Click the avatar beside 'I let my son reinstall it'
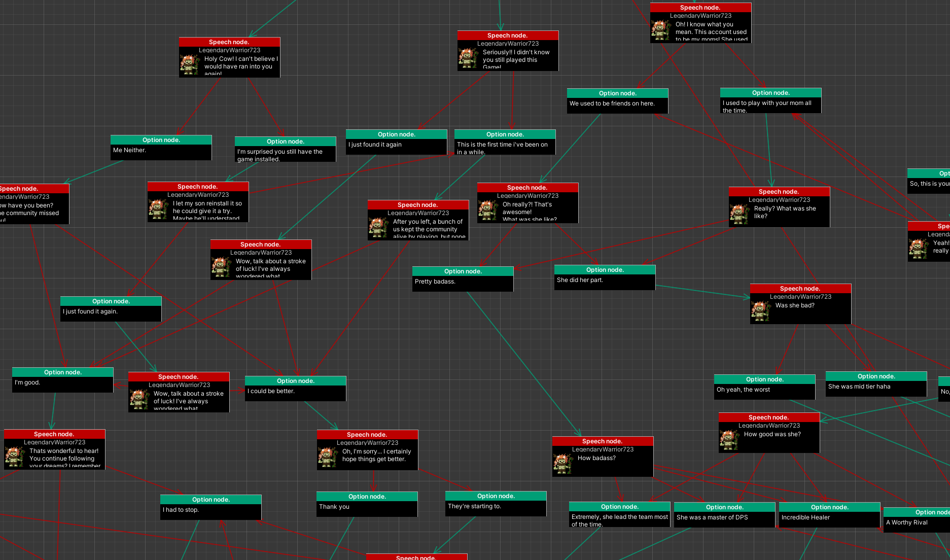Screen dimensions: 950x560 tap(159, 209)
